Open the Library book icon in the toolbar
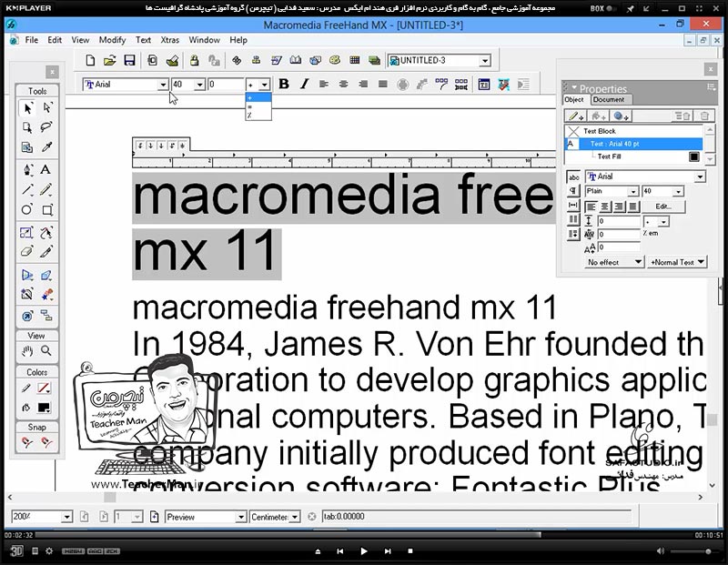Screen dimensions: 728x565 click(296, 60)
